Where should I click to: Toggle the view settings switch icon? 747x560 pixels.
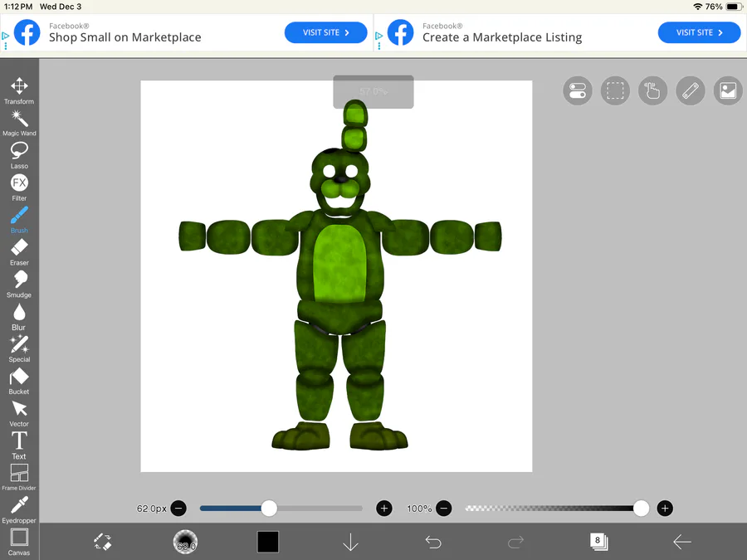coord(578,90)
